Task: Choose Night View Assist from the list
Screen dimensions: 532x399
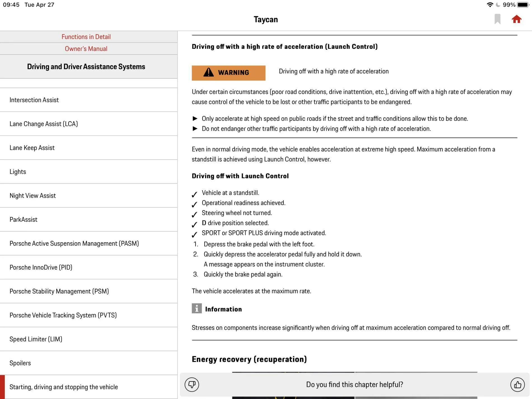Action: (89, 196)
